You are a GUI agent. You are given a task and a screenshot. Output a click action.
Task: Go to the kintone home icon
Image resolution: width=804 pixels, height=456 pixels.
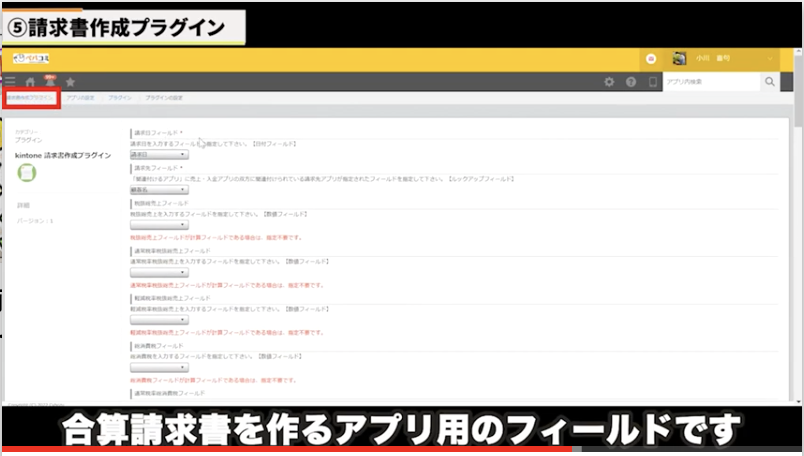[30, 82]
